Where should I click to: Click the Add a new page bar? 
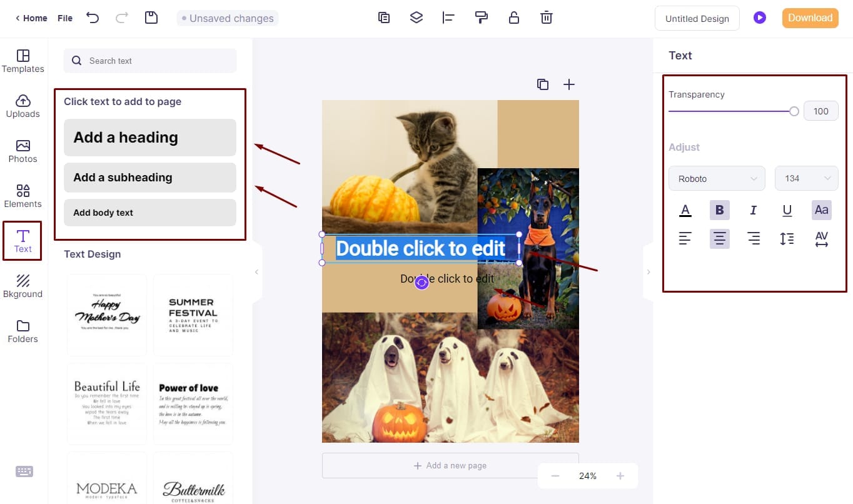point(450,466)
